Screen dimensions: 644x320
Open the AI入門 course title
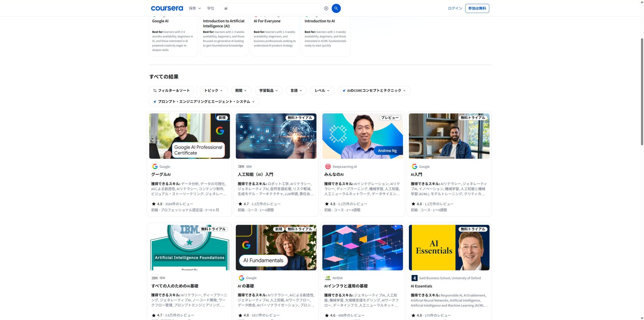click(416, 174)
